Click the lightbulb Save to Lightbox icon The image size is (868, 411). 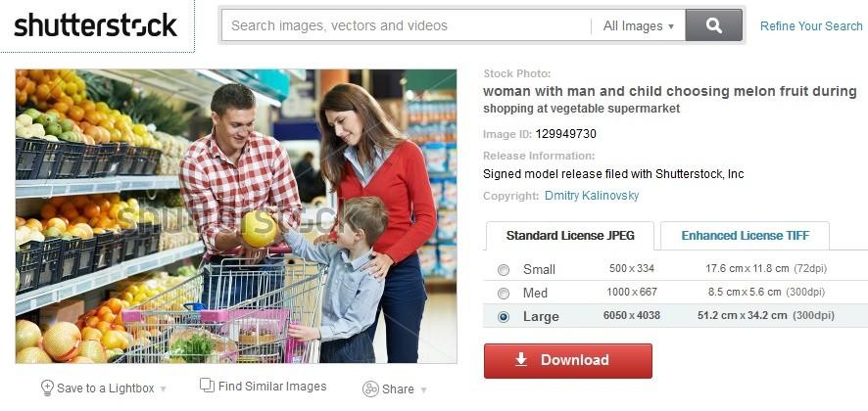[47, 388]
